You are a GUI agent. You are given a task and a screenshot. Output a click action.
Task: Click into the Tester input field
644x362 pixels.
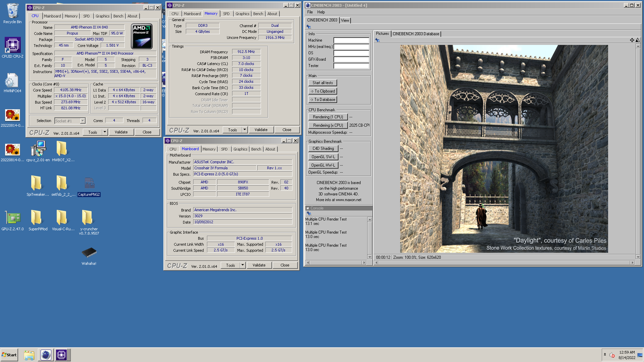click(351, 66)
